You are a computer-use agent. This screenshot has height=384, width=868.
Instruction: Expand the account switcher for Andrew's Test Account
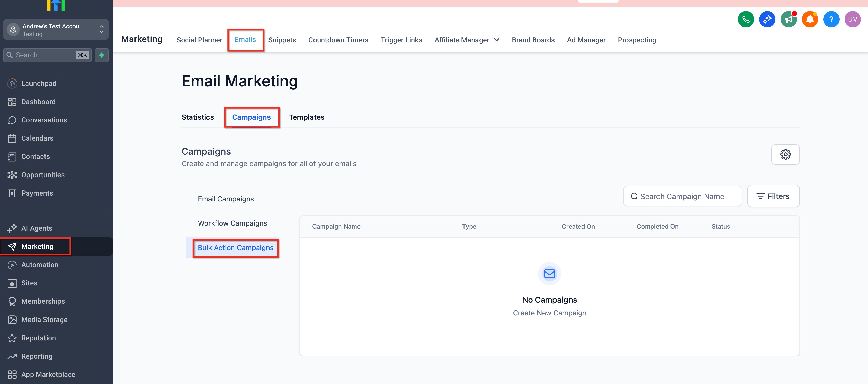coord(56,30)
